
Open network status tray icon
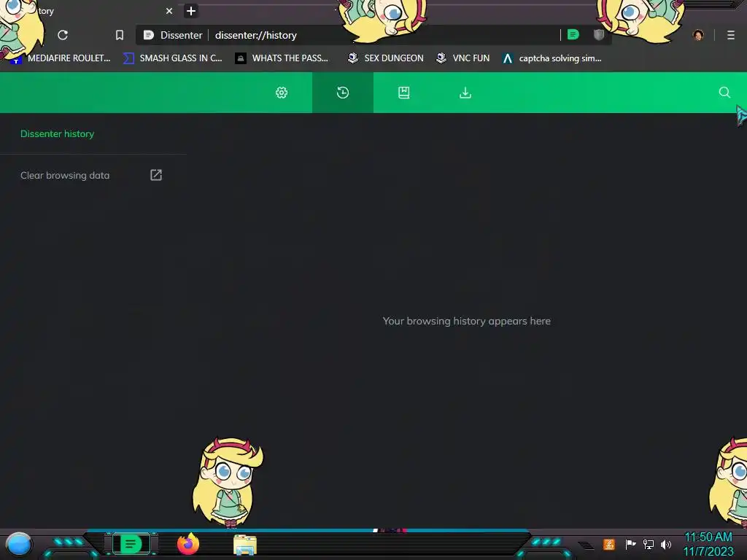648,544
